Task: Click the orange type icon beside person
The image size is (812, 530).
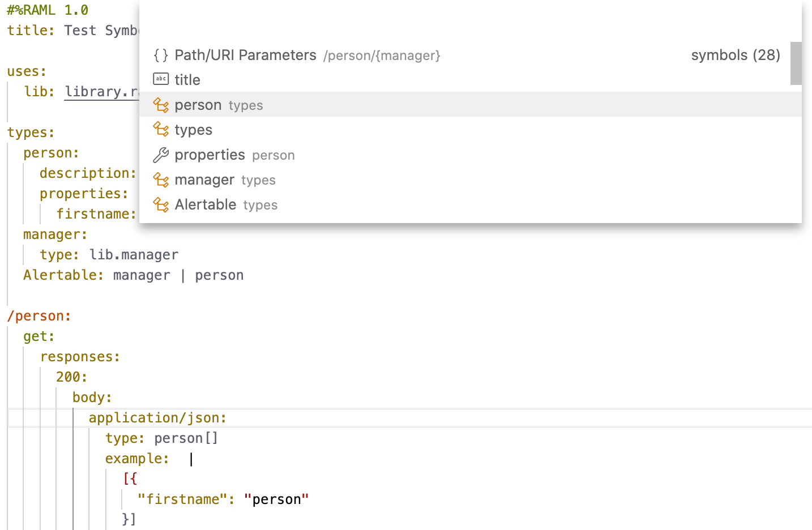Action: pyautogui.click(x=160, y=105)
